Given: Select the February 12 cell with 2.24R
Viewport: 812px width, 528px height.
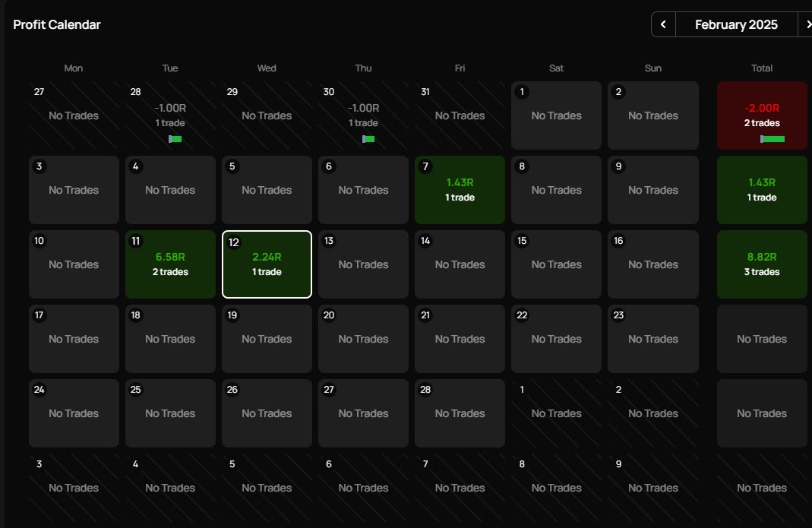Looking at the screenshot, I should (x=267, y=264).
